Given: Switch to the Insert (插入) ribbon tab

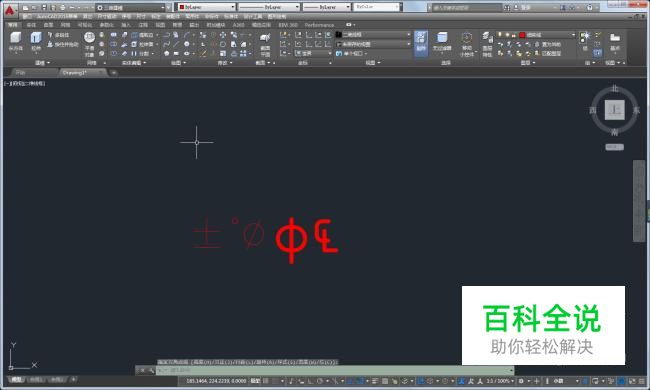Looking at the screenshot, I should coord(126,25).
